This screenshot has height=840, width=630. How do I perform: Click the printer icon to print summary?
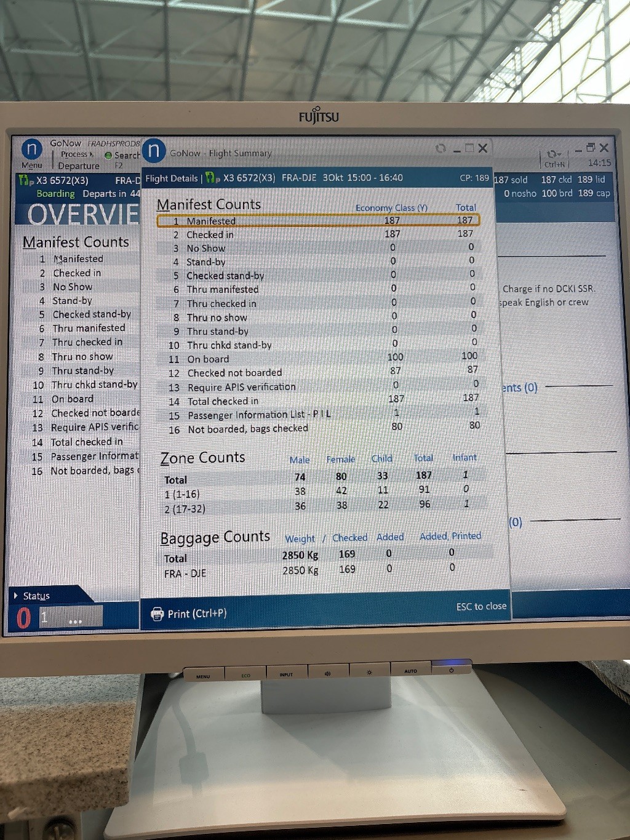pos(157,614)
